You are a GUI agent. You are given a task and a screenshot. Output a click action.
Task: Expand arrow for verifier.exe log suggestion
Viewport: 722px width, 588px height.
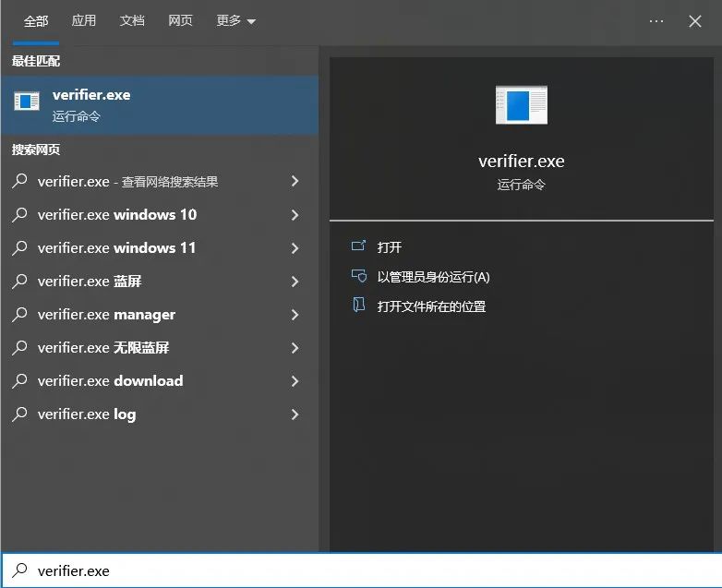[x=295, y=414]
